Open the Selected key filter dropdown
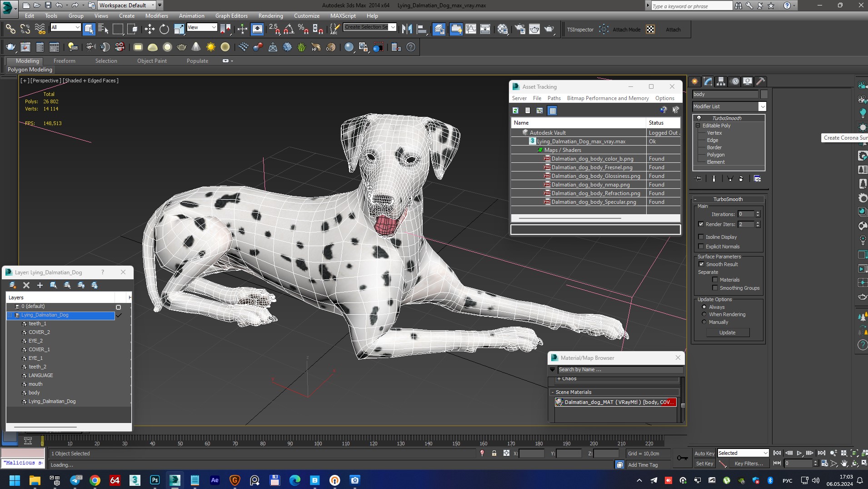 (x=743, y=453)
